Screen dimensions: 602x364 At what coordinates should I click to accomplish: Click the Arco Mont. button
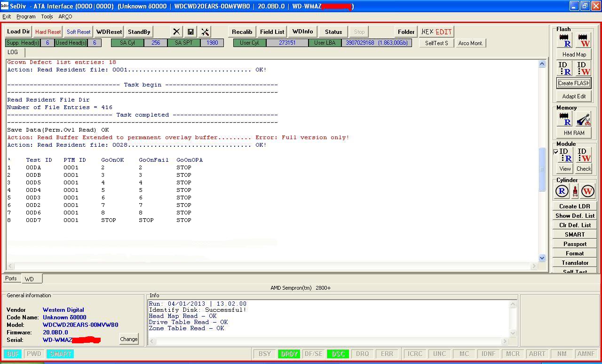(x=470, y=43)
